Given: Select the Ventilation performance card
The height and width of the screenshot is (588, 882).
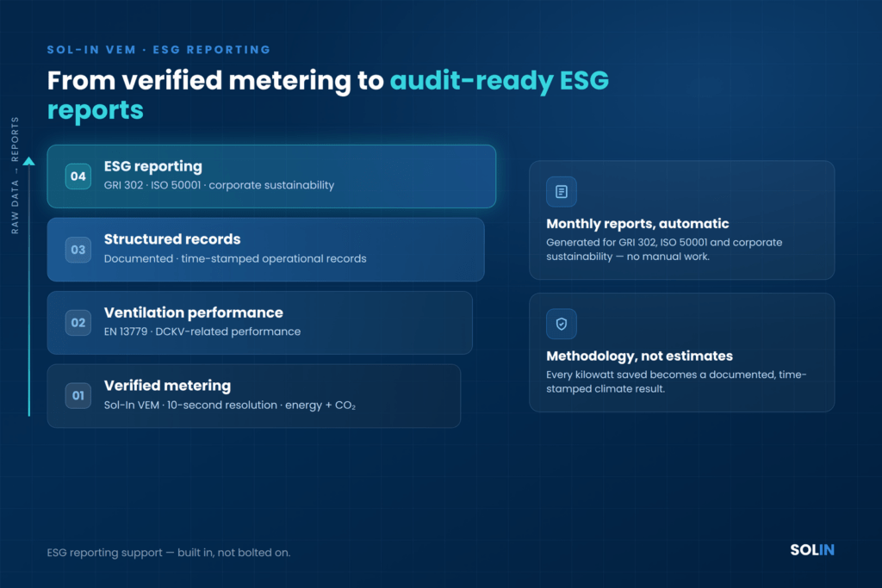Looking at the screenshot, I should coord(260,323).
